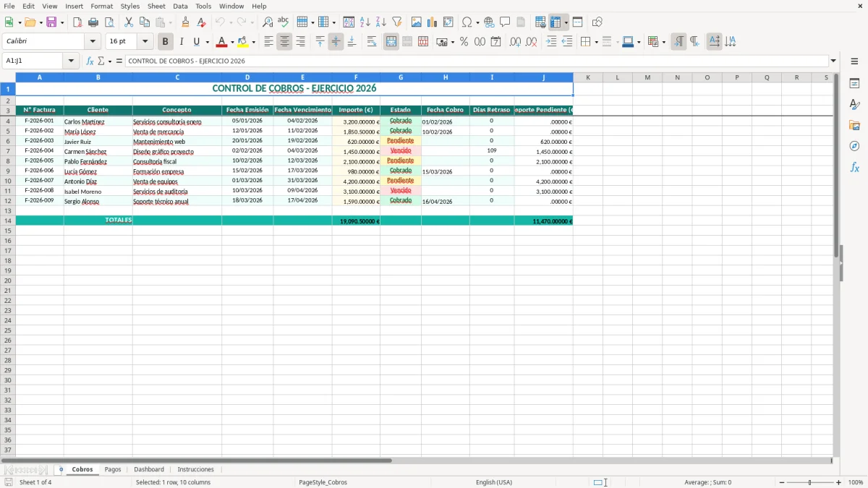
Task: Insert a chart
Action: [x=433, y=22]
